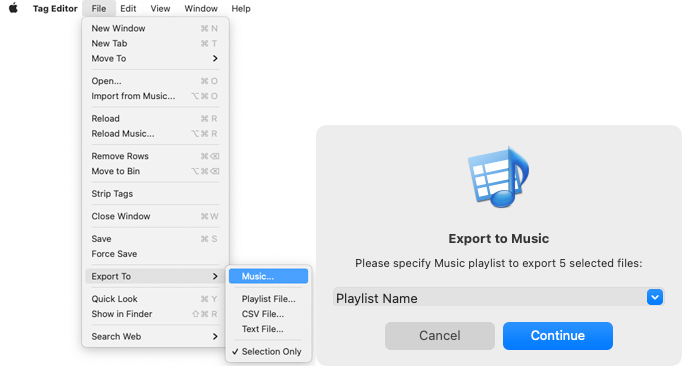Select Quick Look menu item
The width and height of the screenshot is (687, 370).
[155, 299]
